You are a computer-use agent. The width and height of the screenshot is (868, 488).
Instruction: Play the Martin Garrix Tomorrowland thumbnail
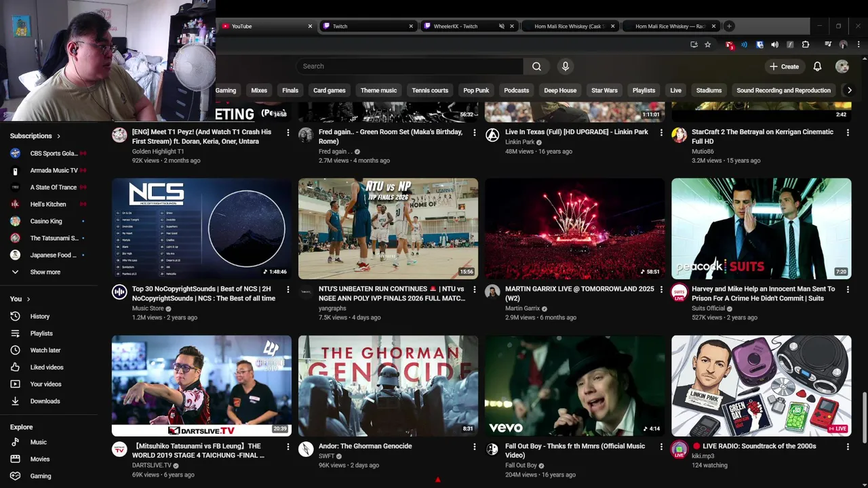[x=574, y=229]
